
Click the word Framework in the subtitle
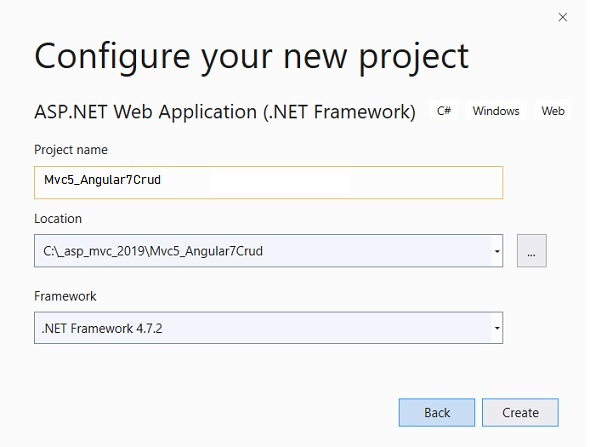pos(362,112)
